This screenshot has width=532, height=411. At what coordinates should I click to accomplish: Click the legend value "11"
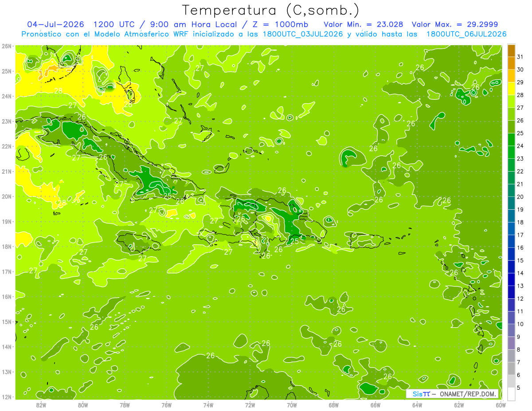(520, 311)
